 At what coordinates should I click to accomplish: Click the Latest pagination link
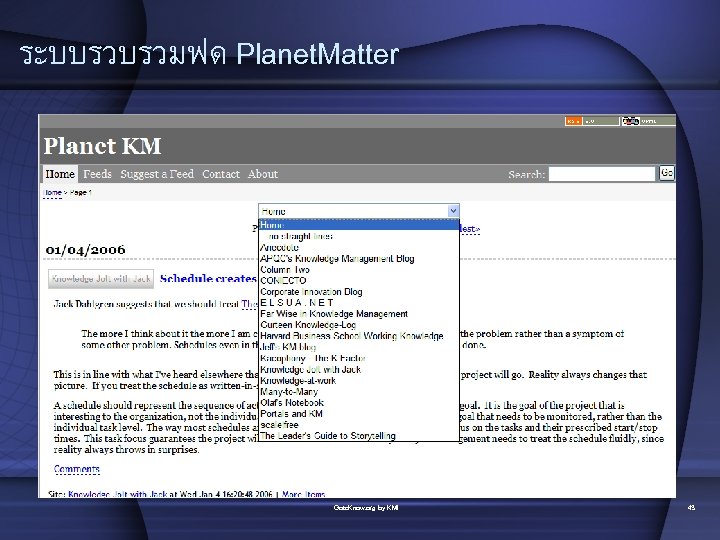coord(469,229)
